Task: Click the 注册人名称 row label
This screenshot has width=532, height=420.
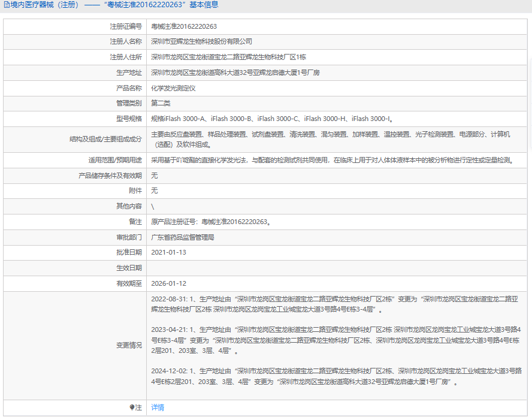Action: click(126, 41)
